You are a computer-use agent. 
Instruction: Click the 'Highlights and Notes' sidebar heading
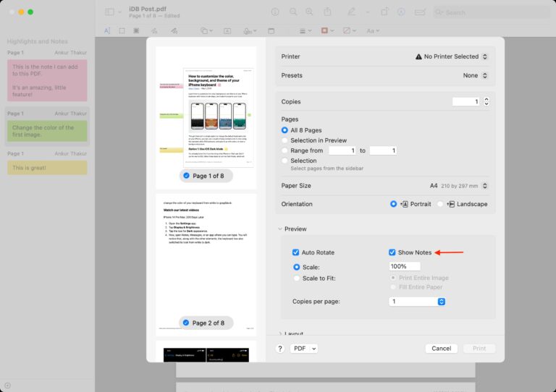pyautogui.click(x=37, y=41)
